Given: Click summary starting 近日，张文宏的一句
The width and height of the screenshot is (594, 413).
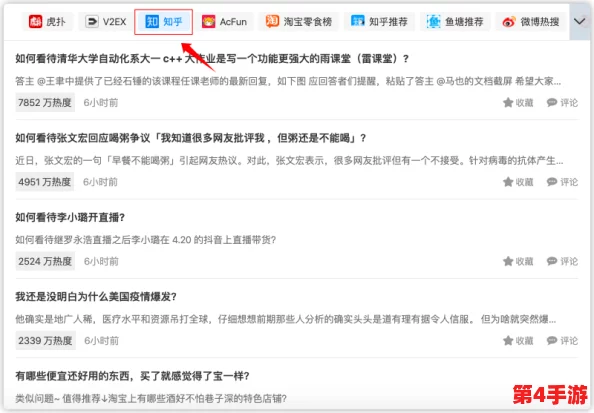Looking at the screenshot, I should 289,161.
